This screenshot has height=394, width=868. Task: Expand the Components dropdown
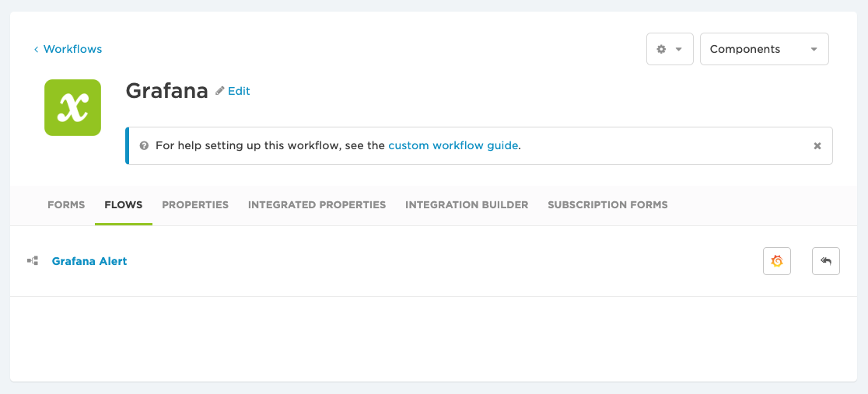pos(764,49)
